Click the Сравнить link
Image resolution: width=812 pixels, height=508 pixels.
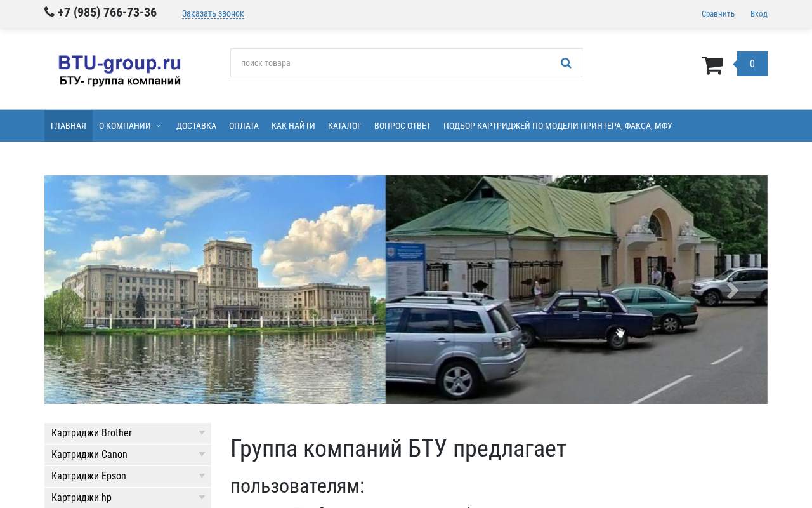718,14
